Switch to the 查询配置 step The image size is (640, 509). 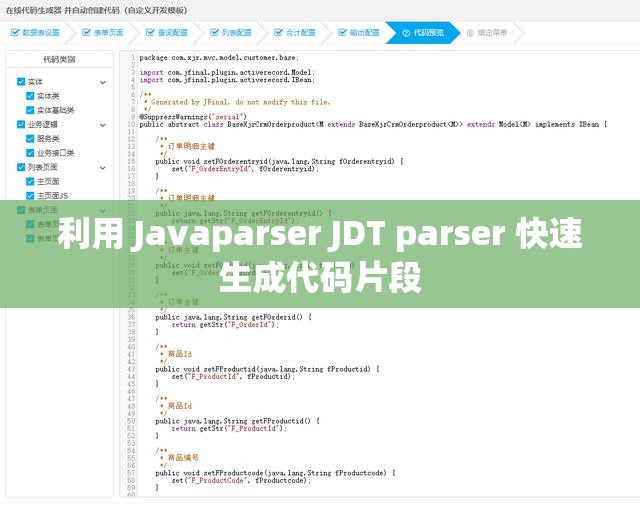(x=167, y=33)
